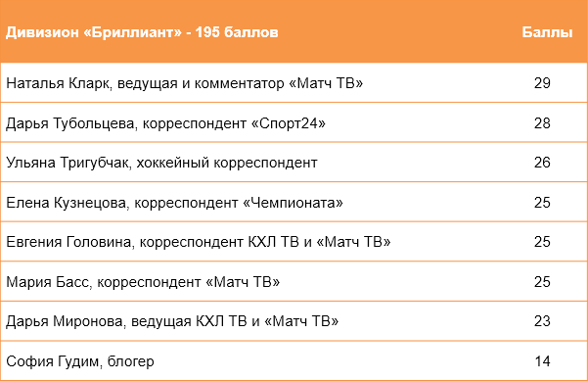
Task: Click the «Спорт24» text in second row
Action: (x=288, y=123)
